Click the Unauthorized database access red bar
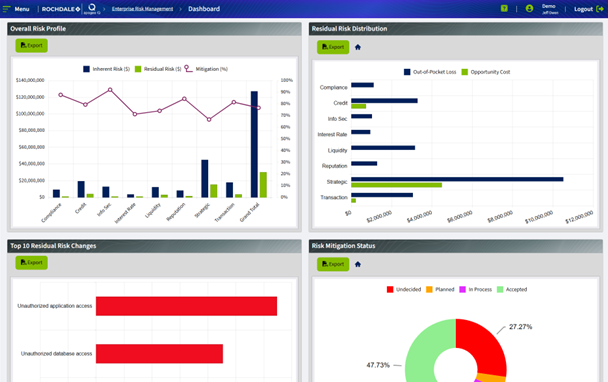The width and height of the screenshot is (608, 382). [159, 354]
